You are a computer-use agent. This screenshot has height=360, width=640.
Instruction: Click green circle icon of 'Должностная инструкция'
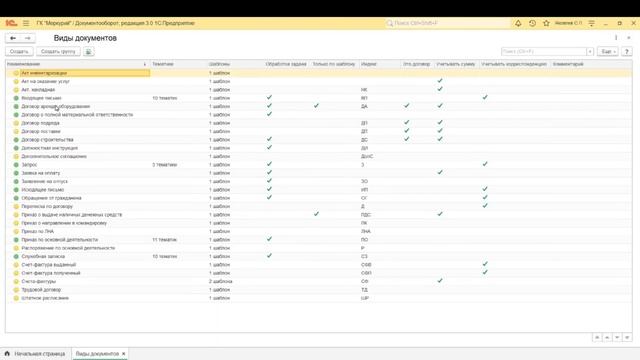click(16, 148)
